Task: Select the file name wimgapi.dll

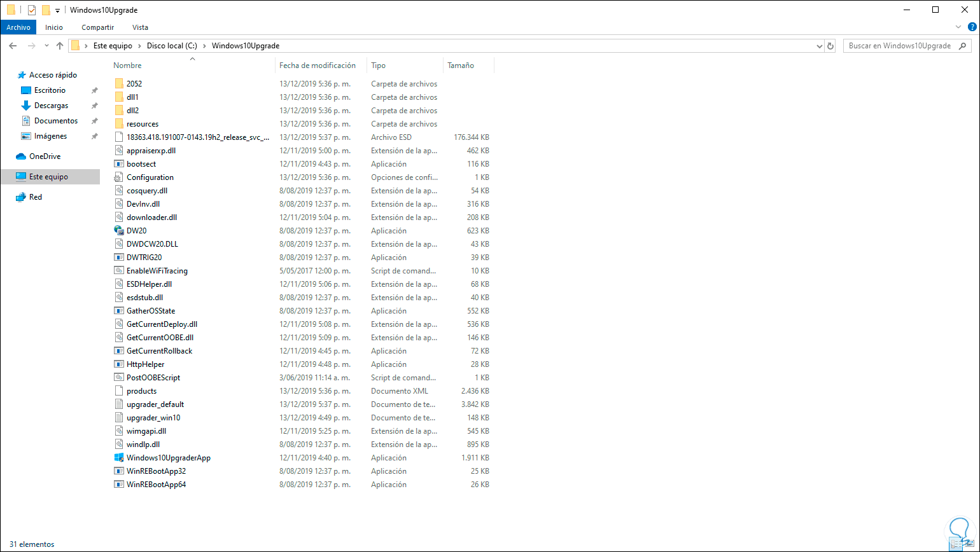Action: [x=146, y=431]
